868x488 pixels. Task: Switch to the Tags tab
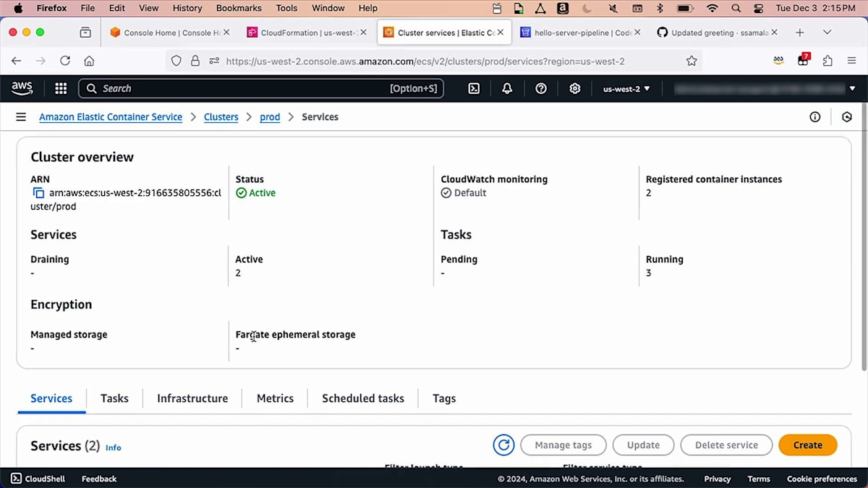[444, 398]
